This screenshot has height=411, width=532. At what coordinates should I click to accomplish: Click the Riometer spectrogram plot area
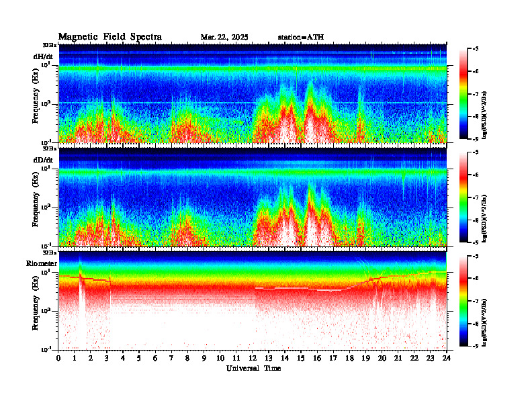pos(253,300)
